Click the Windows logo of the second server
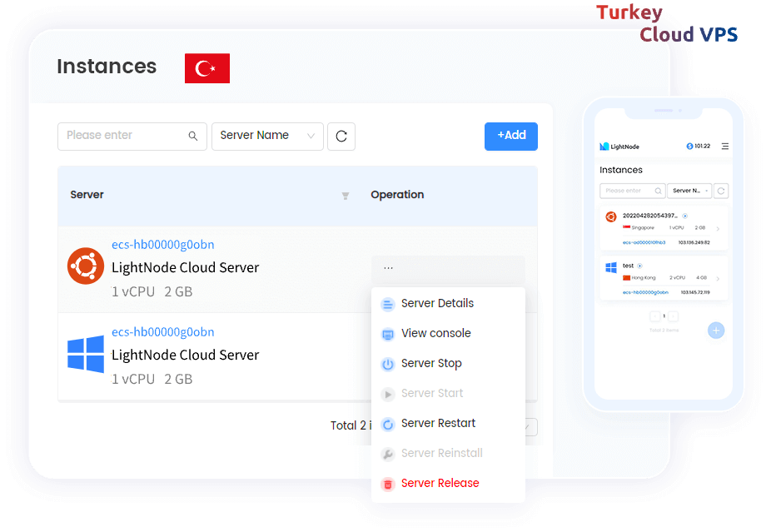This screenshot has width=766, height=532. coord(85,353)
